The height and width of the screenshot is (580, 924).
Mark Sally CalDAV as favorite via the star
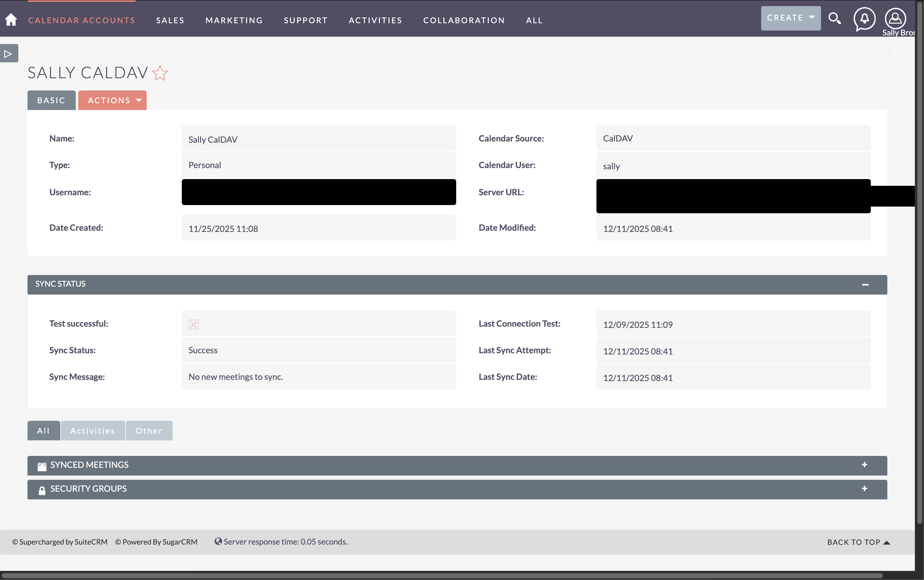click(x=160, y=73)
